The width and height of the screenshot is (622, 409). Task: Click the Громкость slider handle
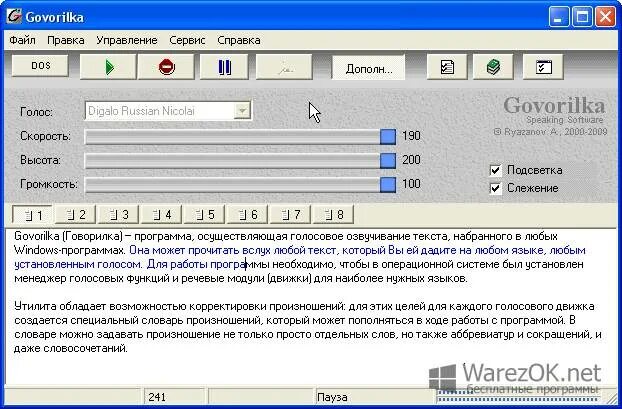388,184
